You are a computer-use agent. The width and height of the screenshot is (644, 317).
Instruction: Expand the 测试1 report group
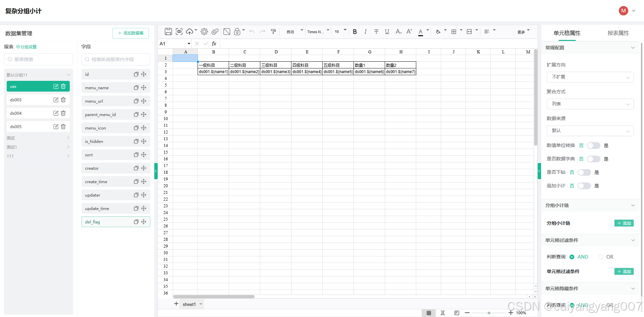coord(38,147)
